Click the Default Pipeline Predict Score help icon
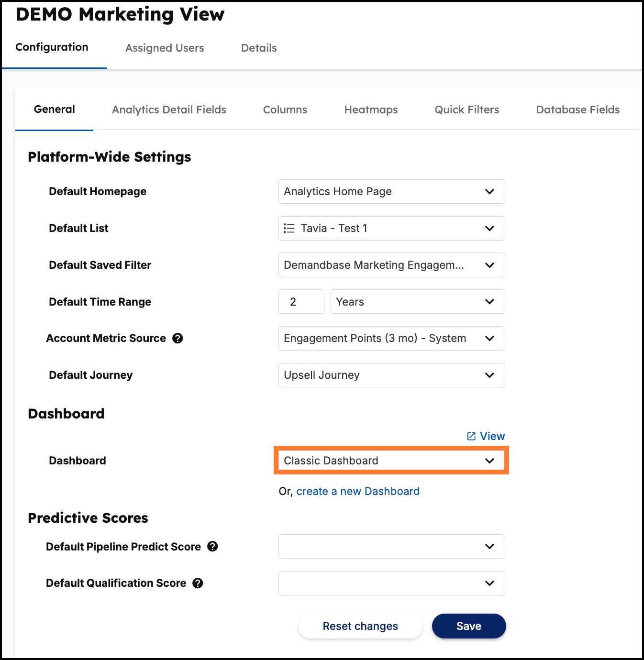644x660 pixels. pyautogui.click(x=212, y=546)
